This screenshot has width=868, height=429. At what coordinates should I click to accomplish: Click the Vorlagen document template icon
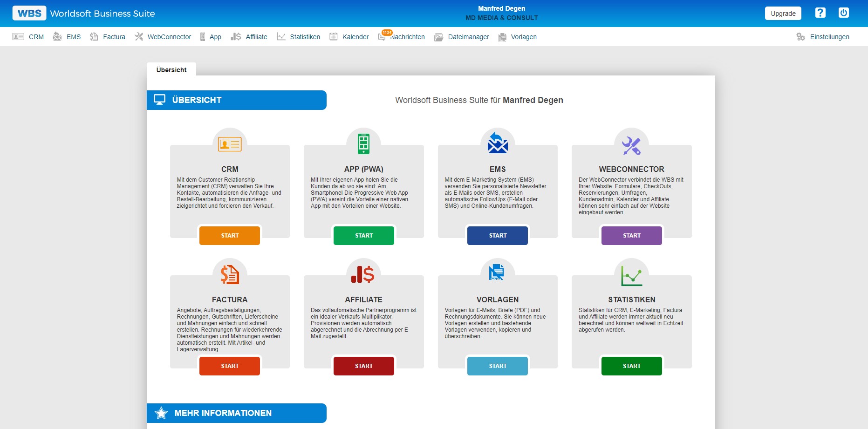(x=497, y=272)
